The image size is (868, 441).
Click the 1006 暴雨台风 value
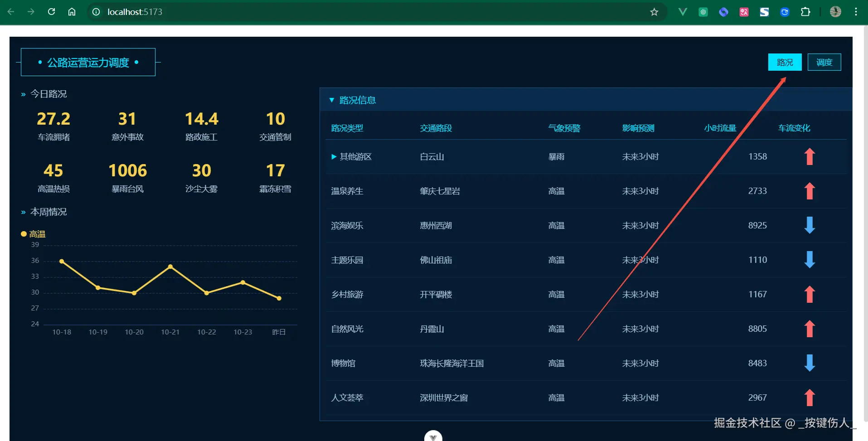coord(128,170)
